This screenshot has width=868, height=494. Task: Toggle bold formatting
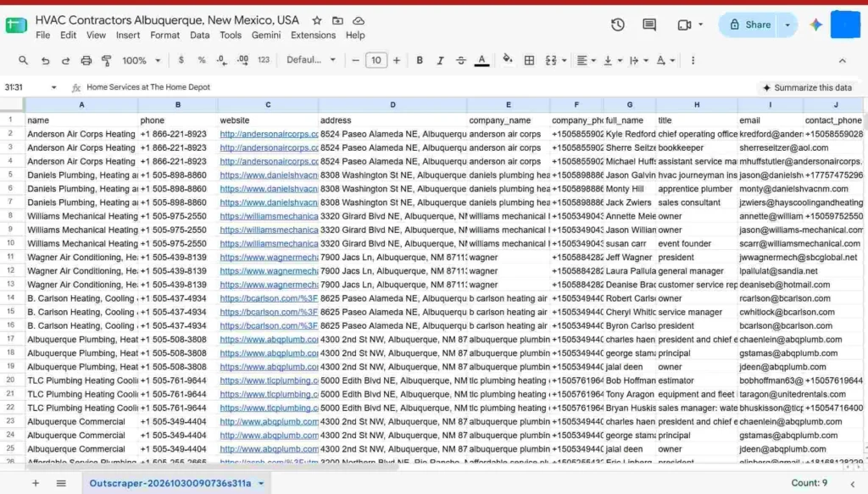point(420,60)
